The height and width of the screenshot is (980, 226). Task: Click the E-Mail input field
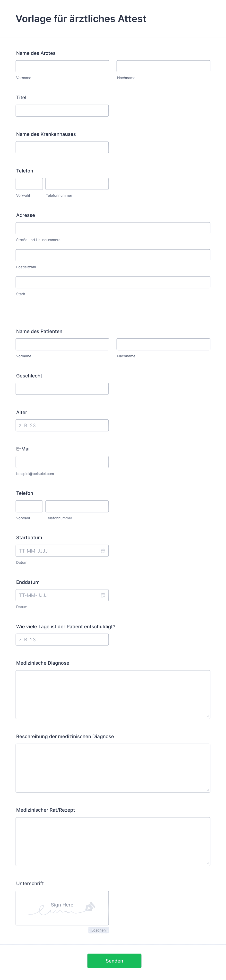62,462
